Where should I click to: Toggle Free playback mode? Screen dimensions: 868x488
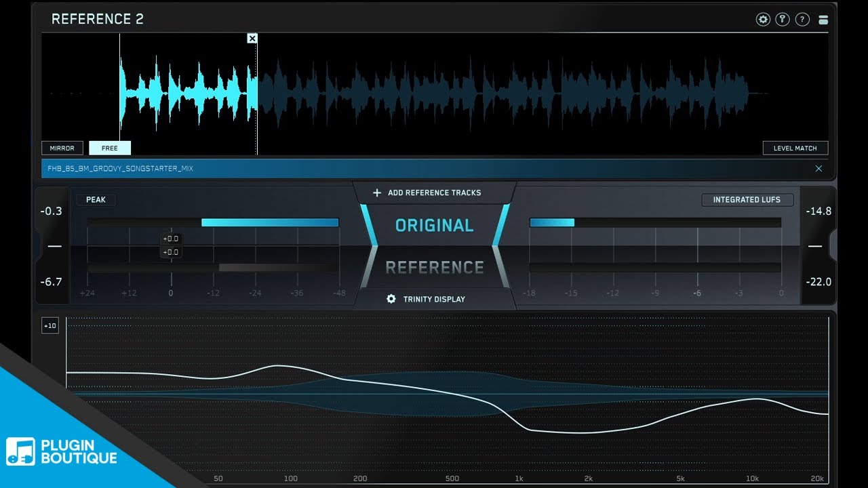(x=110, y=148)
